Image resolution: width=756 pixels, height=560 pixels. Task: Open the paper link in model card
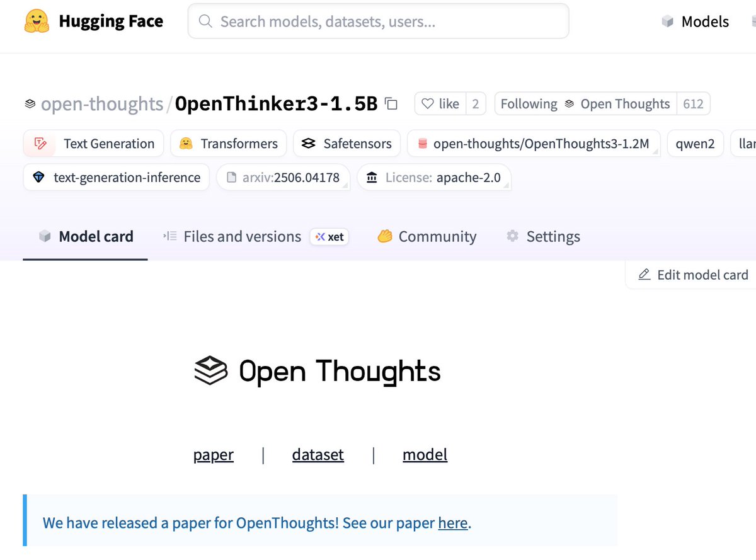[x=214, y=454]
